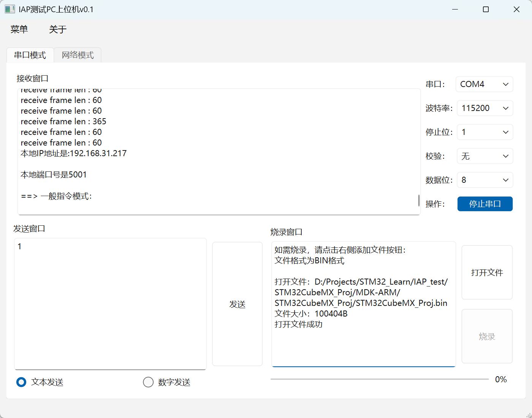
Task: Expand the 串口 COM4 dropdown
Action: [x=484, y=84]
